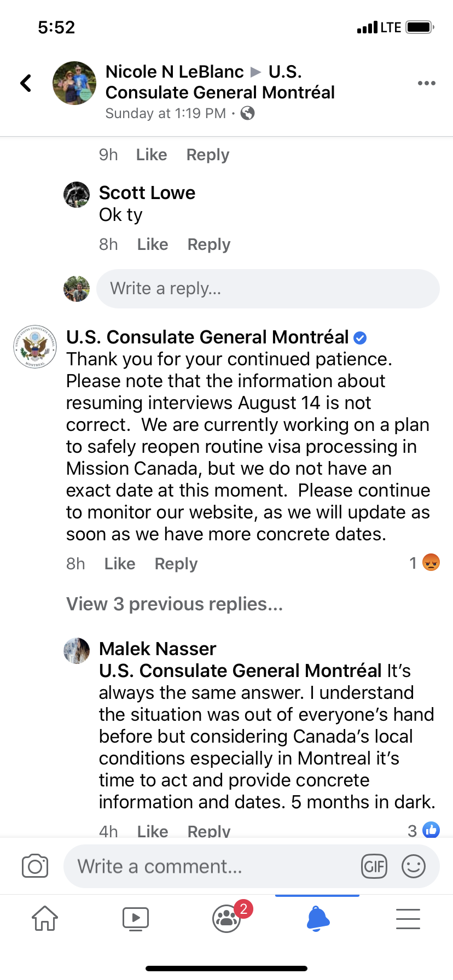Select the Notifications bell tab

(x=318, y=918)
